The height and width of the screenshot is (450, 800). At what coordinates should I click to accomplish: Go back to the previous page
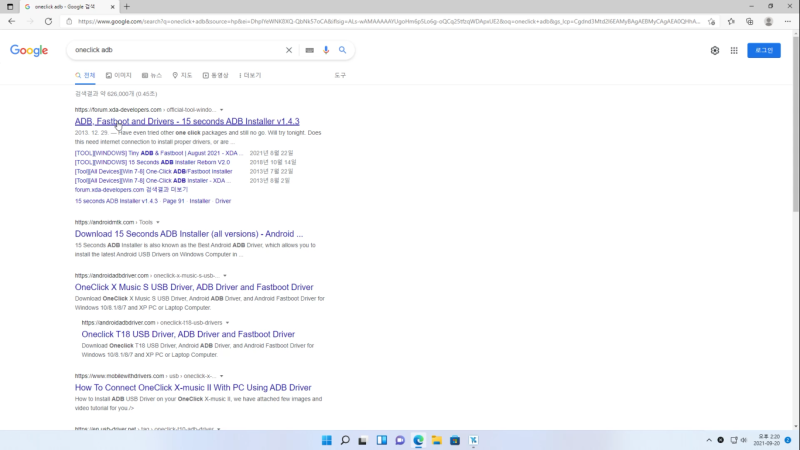12,21
